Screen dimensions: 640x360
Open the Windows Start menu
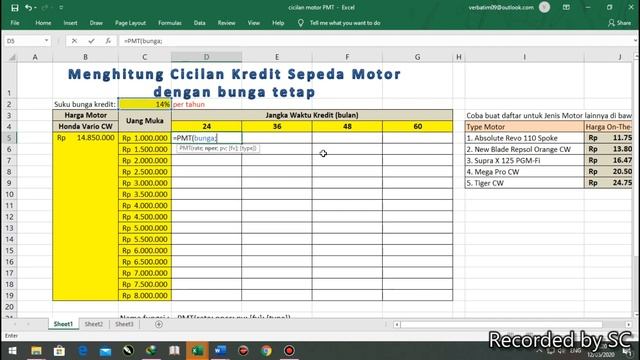coord(12,351)
